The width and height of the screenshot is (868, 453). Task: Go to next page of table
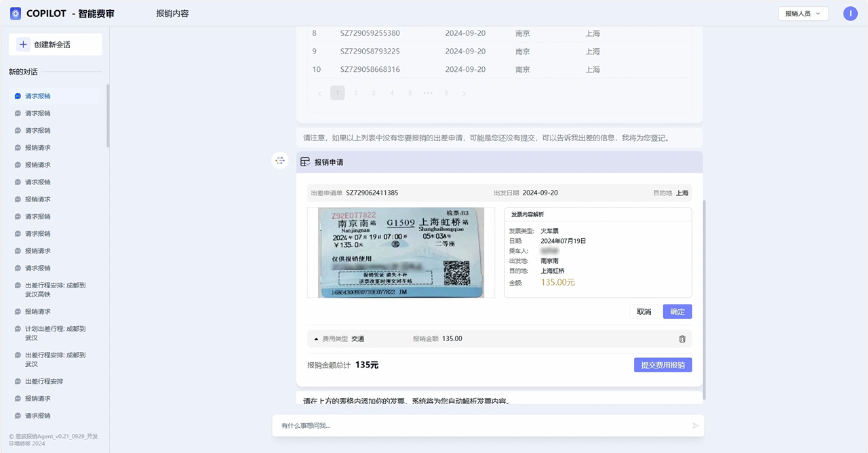click(465, 93)
